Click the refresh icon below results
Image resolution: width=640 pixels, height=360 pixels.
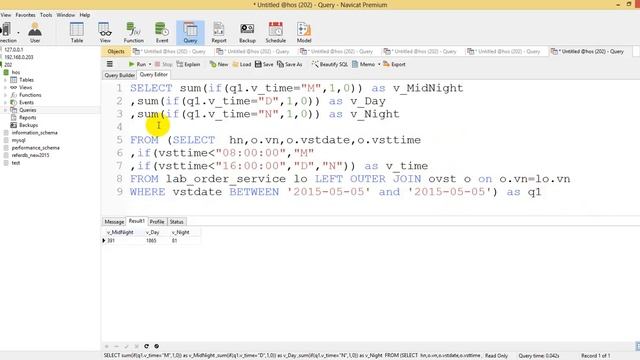pyautogui.click(x=147, y=346)
